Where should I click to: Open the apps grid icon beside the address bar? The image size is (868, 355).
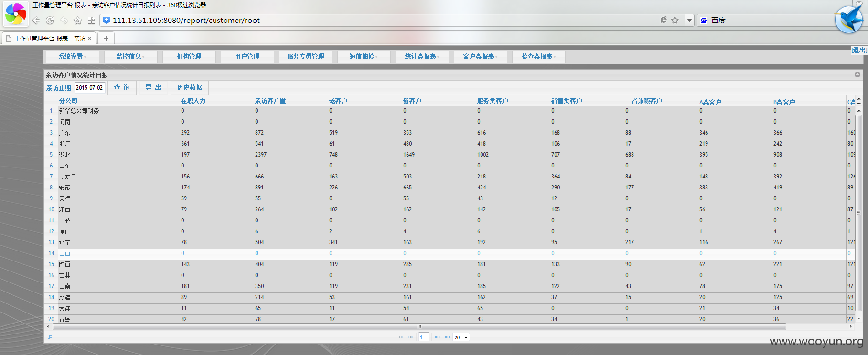pos(92,21)
